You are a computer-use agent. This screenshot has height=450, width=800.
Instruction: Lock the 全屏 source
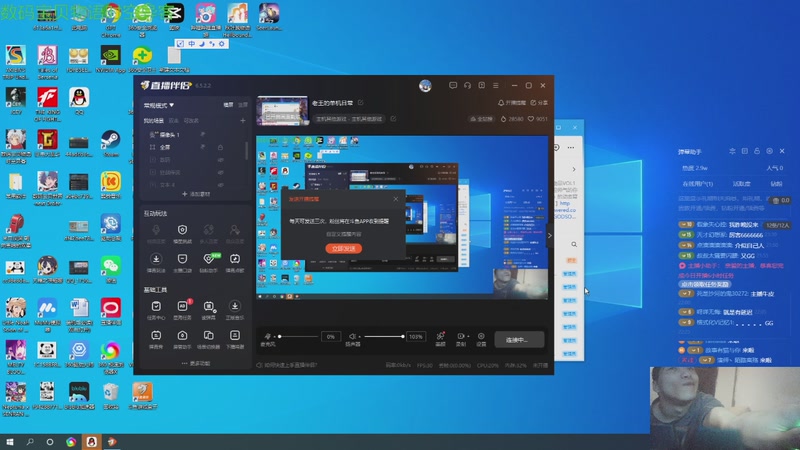[220, 147]
